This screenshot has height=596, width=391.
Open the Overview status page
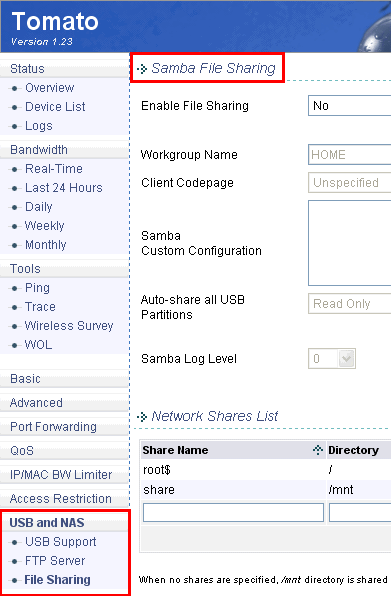(x=49, y=88)
